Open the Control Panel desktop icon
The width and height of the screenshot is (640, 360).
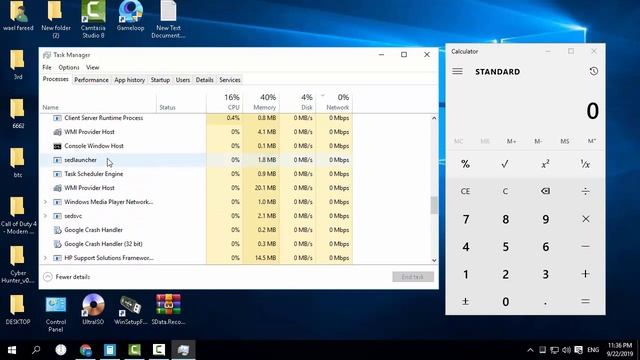(56, 313)
